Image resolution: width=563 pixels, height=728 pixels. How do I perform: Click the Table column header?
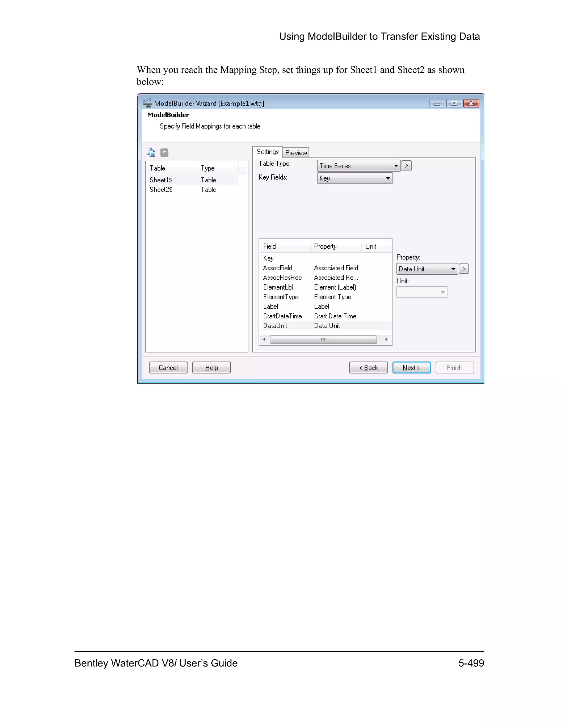(x=172, y=168)
